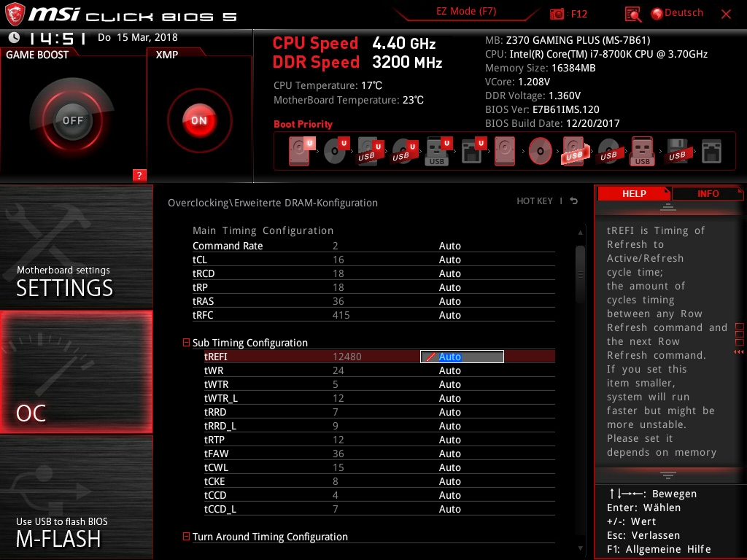Select the UEFI USB CD/DVD boot icon
747x560 pixels.
pyautogui.click(x=404, y=151)
